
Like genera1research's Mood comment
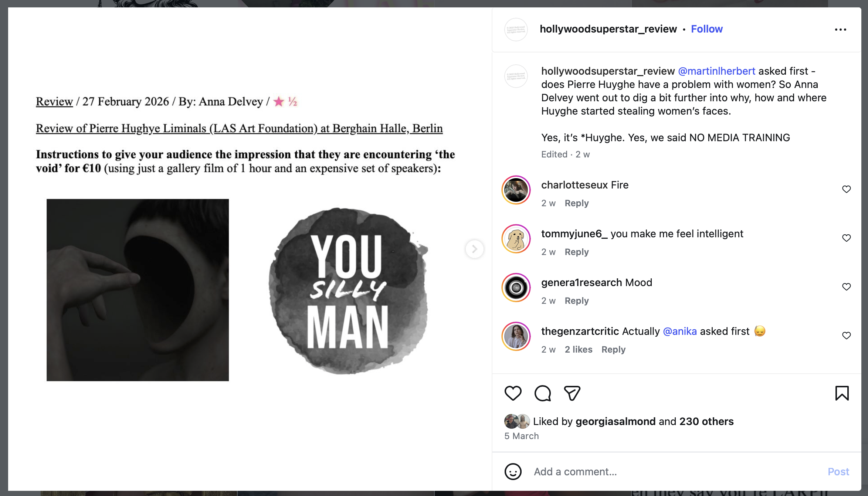coord(846,287)
